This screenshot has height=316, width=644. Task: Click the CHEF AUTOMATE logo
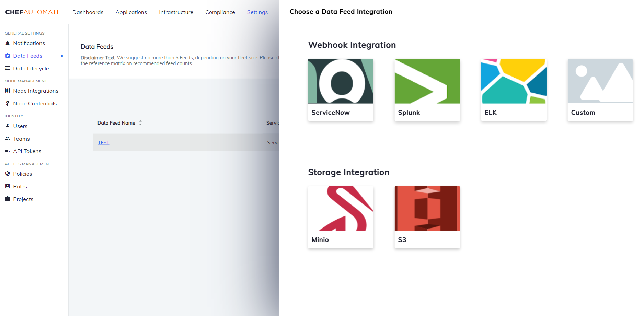[x=33, y=12]
